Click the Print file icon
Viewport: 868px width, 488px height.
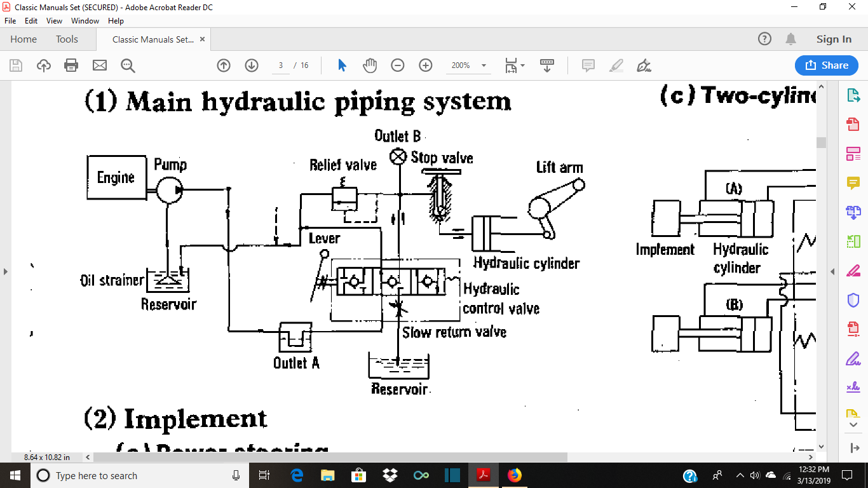click(71, 65)
